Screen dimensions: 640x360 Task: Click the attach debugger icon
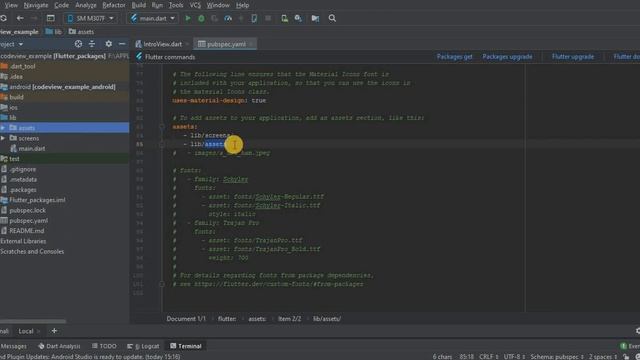[241, 18]
